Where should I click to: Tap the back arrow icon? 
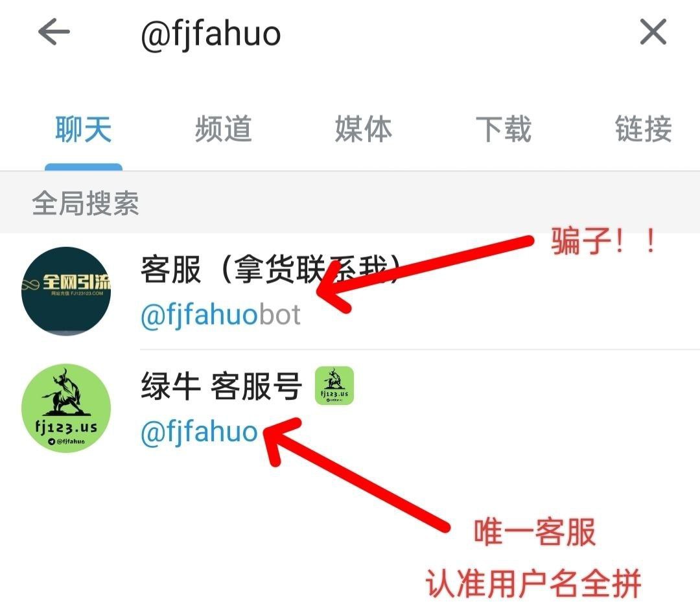54,32
